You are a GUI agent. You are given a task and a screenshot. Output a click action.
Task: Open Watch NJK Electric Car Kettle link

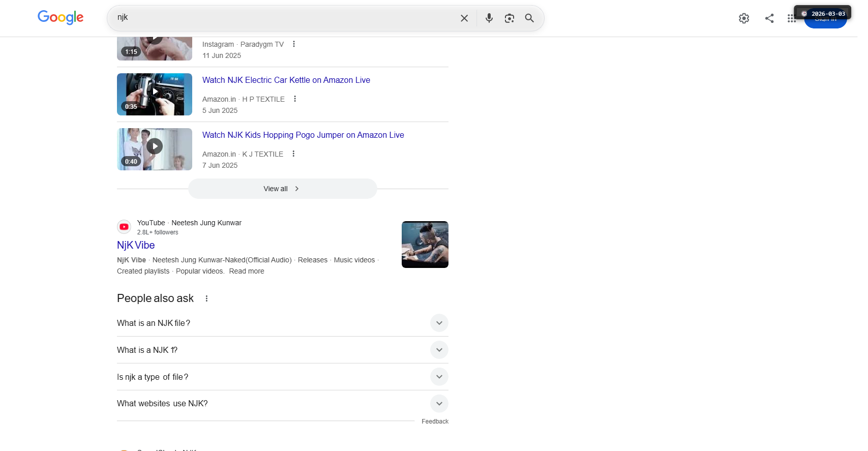[286, 80]
